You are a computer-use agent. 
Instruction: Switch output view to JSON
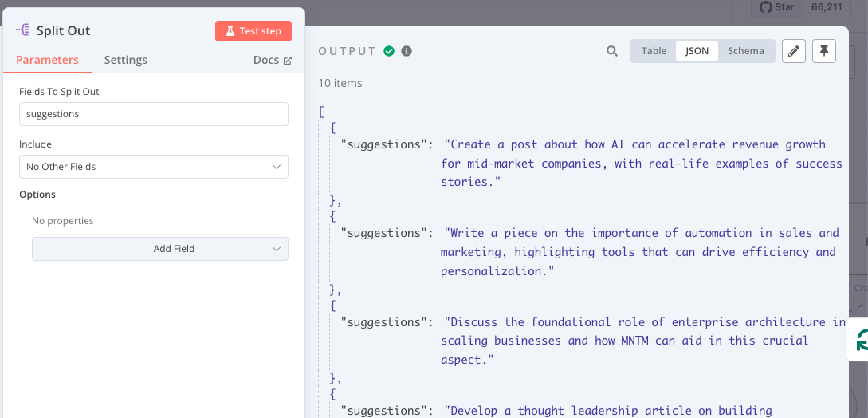[x=697, y=51]
